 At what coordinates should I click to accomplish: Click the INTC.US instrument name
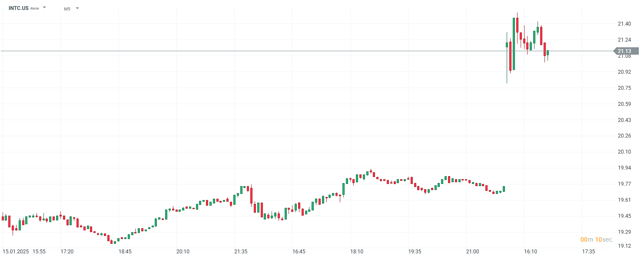point(19,8)
